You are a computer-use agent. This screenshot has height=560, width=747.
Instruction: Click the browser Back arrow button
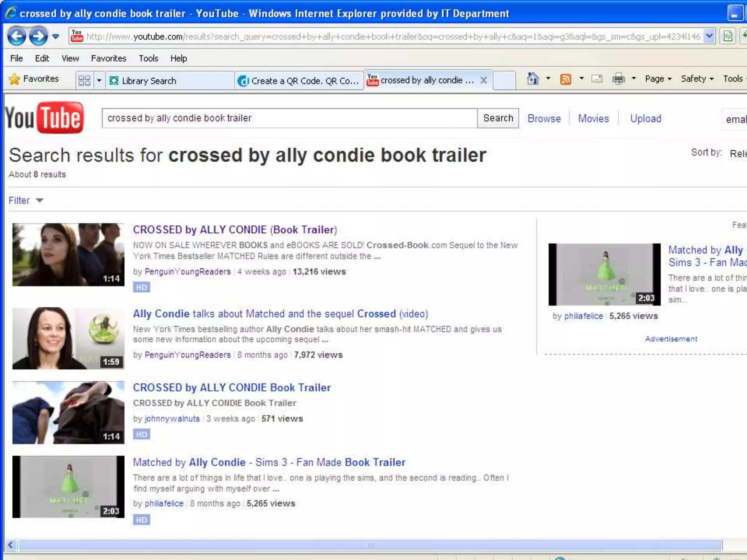point(16,36)
